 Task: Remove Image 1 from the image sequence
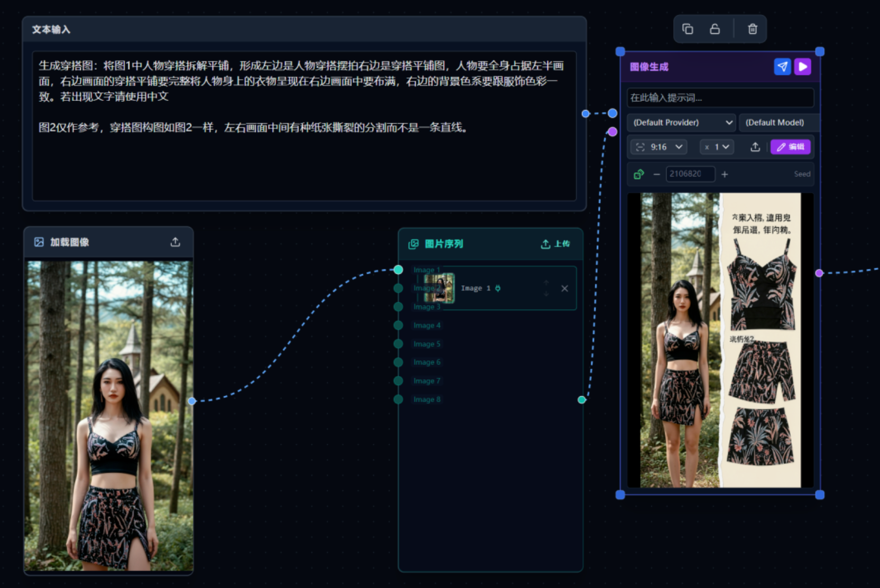(564, 288)
